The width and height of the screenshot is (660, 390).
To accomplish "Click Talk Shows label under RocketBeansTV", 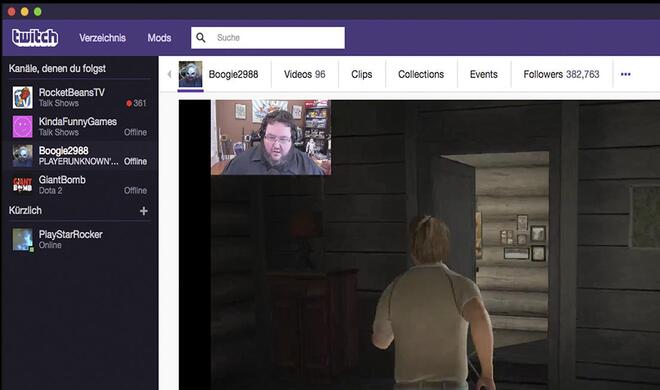I will coord(59,103).
